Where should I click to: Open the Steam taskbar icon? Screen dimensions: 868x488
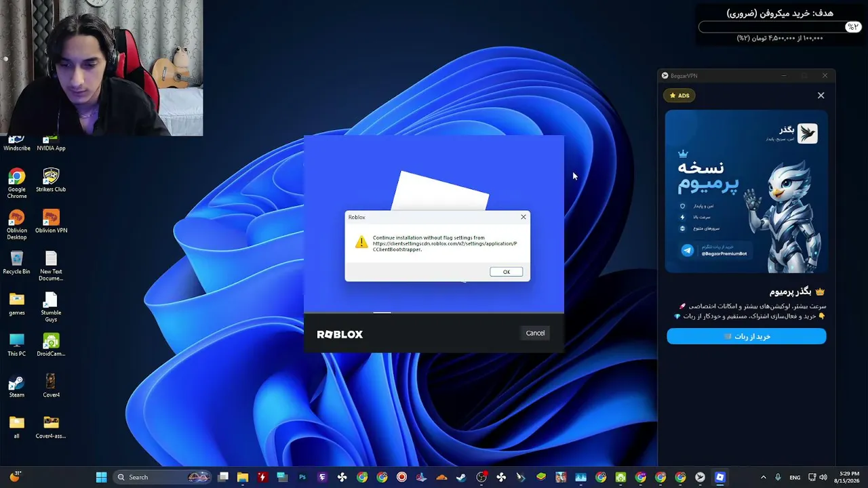tap(461, 477)
